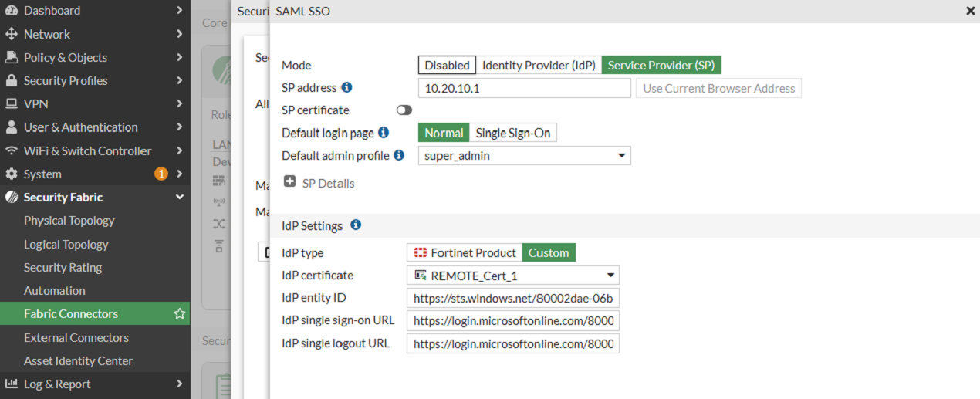Select Fortinet Product as IdP type
The width and height of the screenshot is (980, 399).
pos(465,252)
